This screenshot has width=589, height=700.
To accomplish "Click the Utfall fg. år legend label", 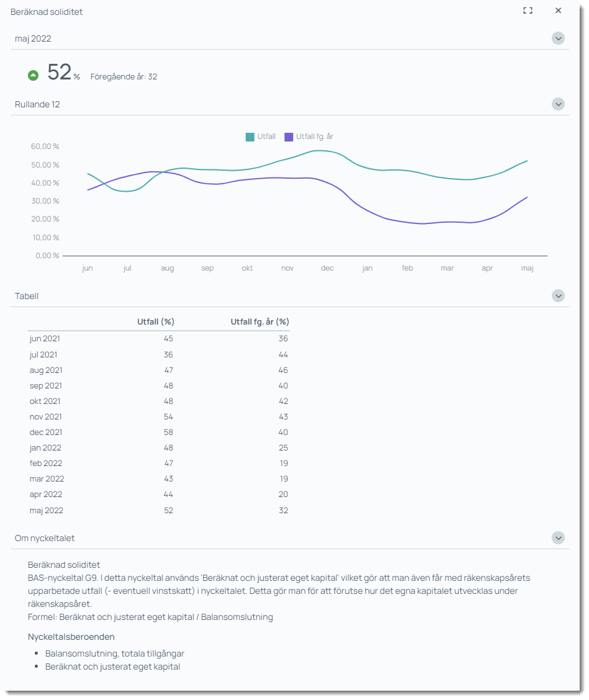I will 315,137.
